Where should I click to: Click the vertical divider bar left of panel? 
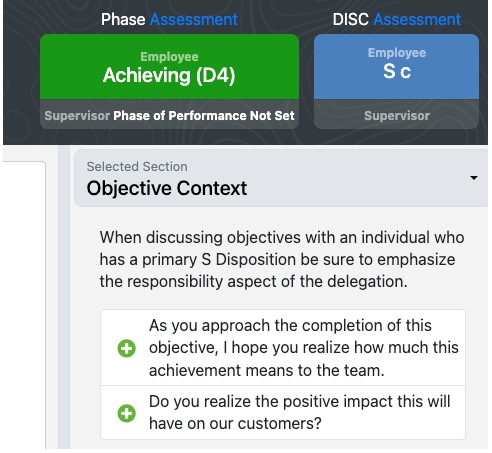tap(64, 297)
